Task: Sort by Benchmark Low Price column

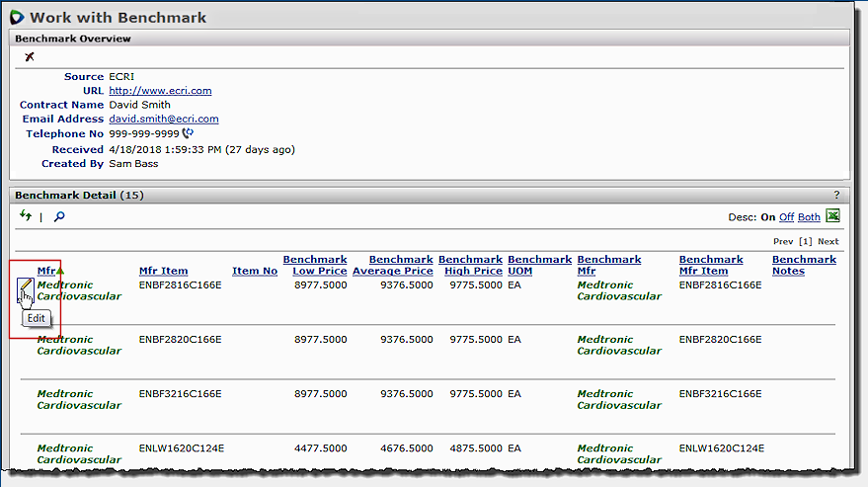Action: click(x=315, y=265)
